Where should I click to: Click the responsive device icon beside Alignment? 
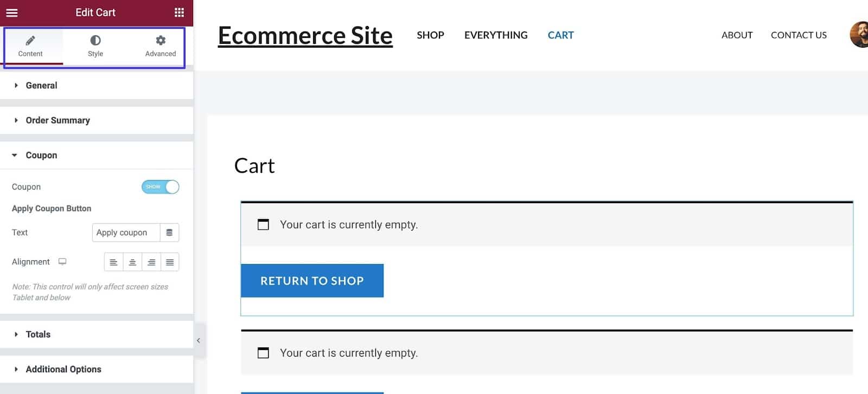[62, 261]
